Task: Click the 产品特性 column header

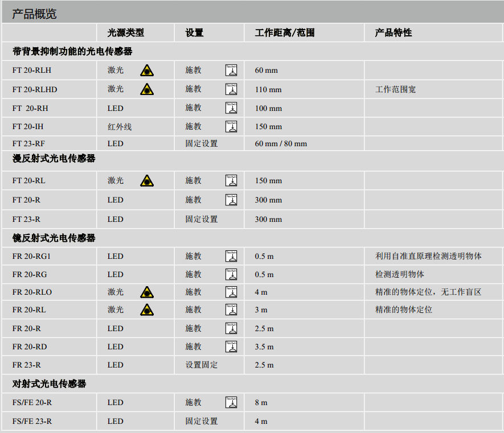Action: [x=393, y=33]
